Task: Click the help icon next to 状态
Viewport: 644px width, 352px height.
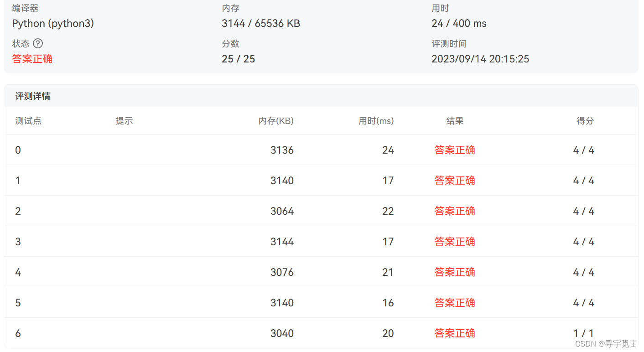Action: tap(38, 43)
